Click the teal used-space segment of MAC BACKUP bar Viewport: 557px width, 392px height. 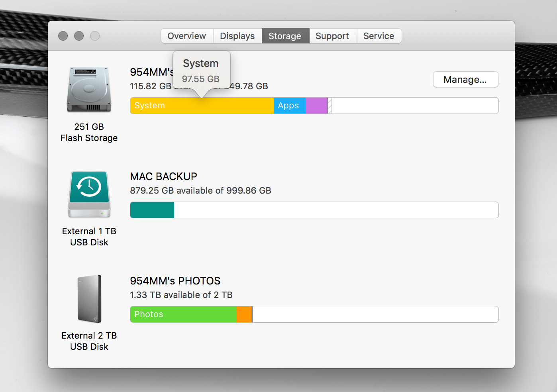(x=151, y=210)
